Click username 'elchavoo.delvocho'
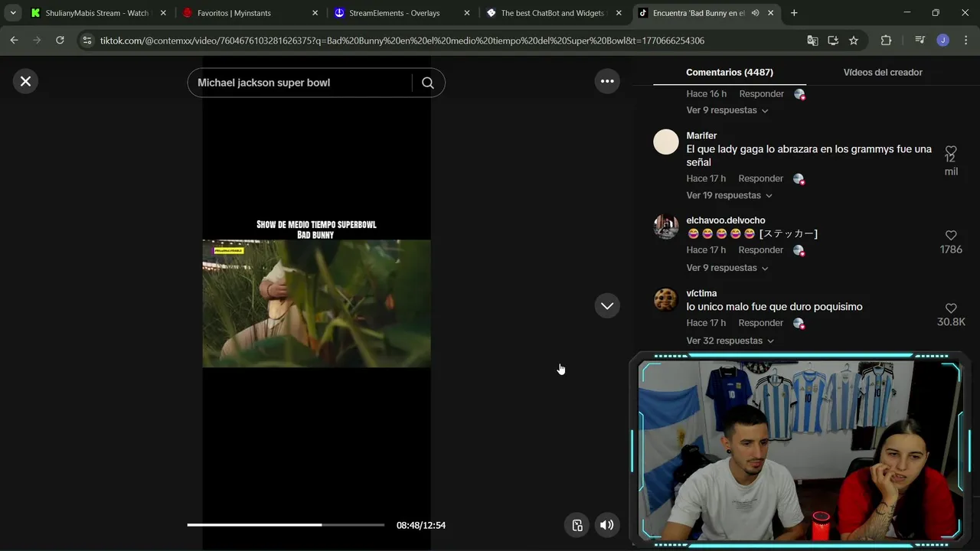Screen dimensions: 980x551 click(x=726, y=220)
